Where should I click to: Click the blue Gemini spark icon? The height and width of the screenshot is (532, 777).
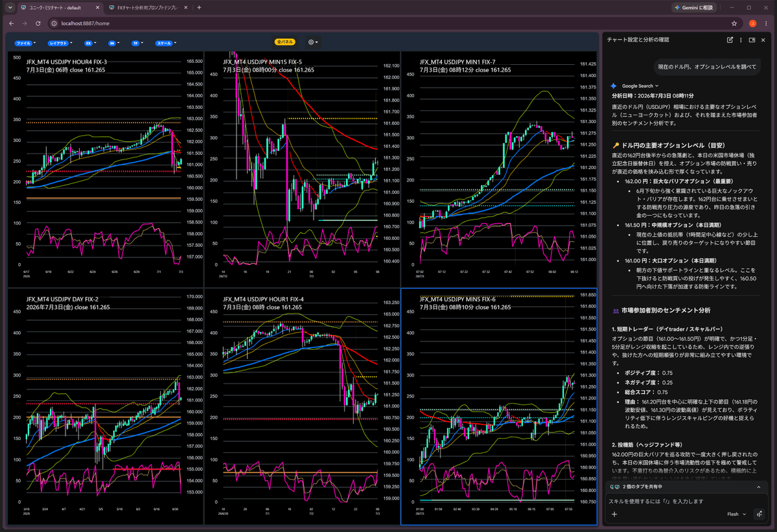click(x=614, y=86)
